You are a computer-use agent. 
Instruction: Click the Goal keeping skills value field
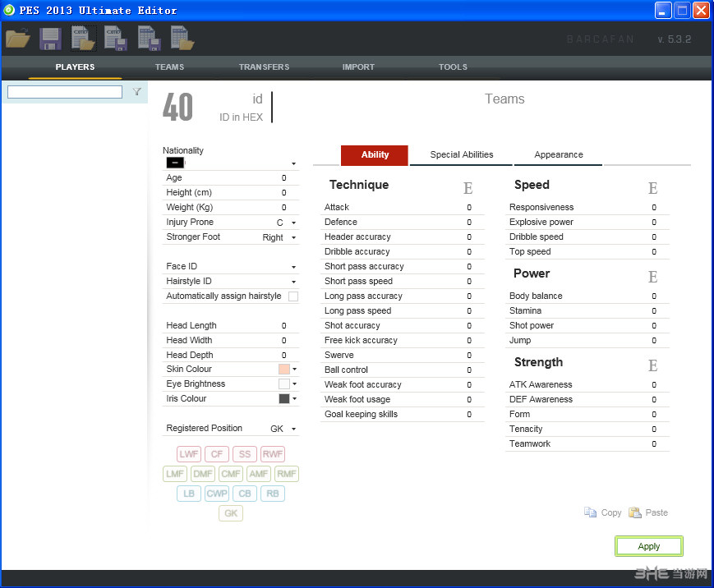(x=468, y=414)
